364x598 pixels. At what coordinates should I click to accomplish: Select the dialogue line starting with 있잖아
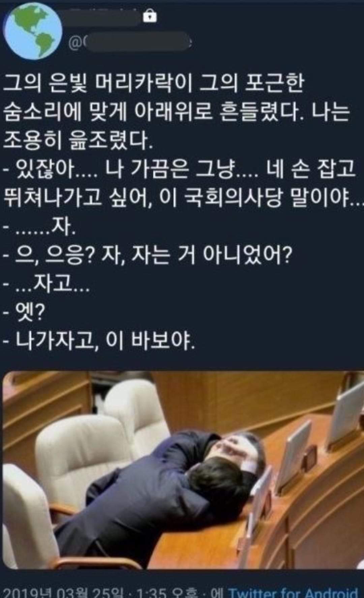pos(180,169)
